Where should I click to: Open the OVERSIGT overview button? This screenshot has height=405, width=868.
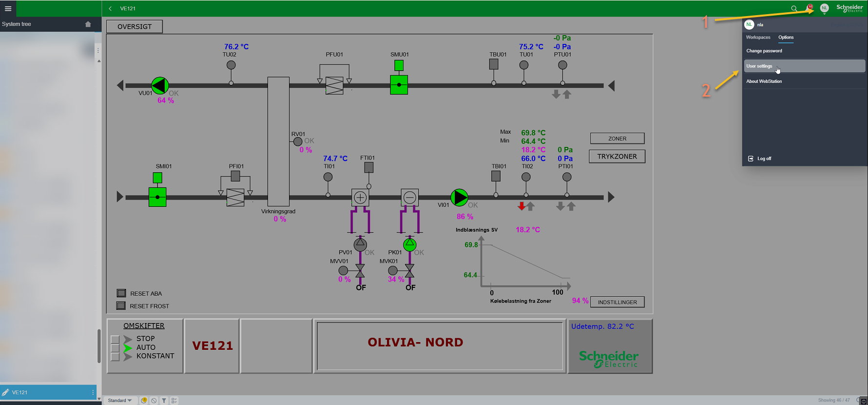click(x=135, y=26)
